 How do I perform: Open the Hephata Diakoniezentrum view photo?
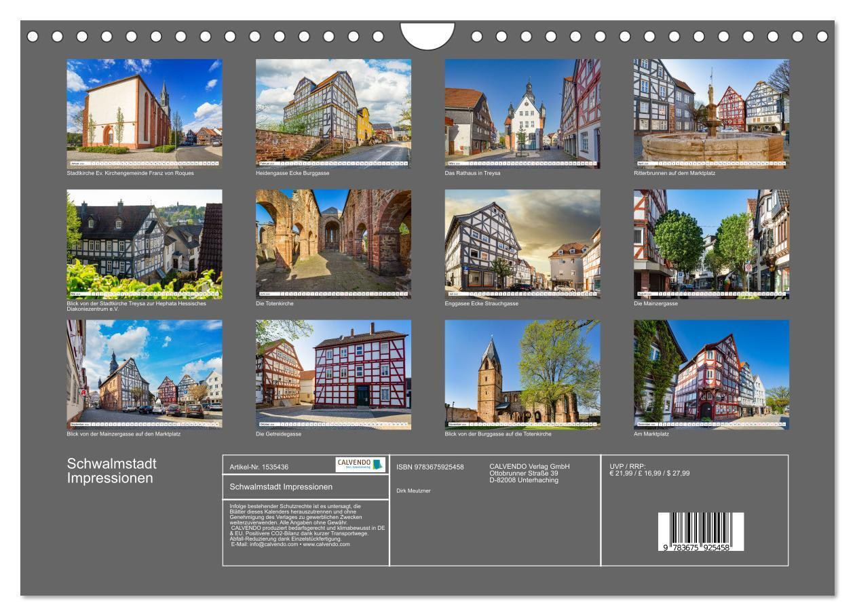pyautogui.click(x=145, y=244)
